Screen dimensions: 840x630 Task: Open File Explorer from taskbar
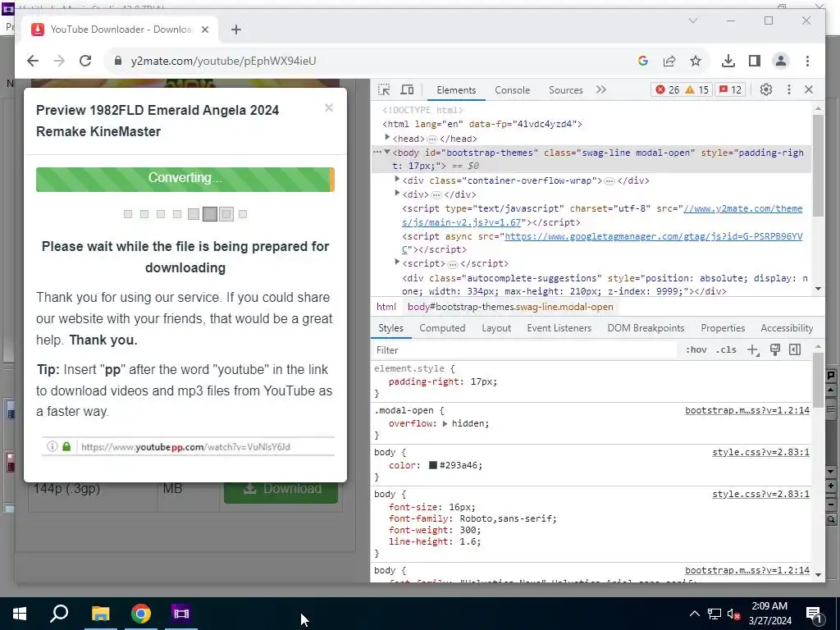pos(100,614)
